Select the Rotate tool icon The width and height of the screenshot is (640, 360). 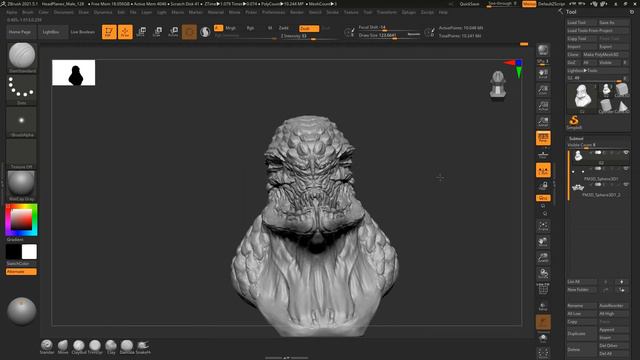tap(173, 32)
